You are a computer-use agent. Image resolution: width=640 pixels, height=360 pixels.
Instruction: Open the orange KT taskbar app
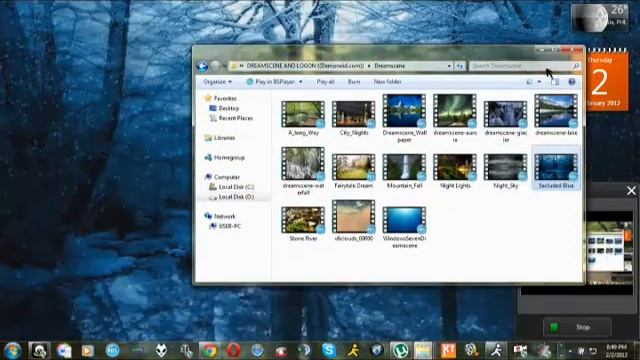448,351
